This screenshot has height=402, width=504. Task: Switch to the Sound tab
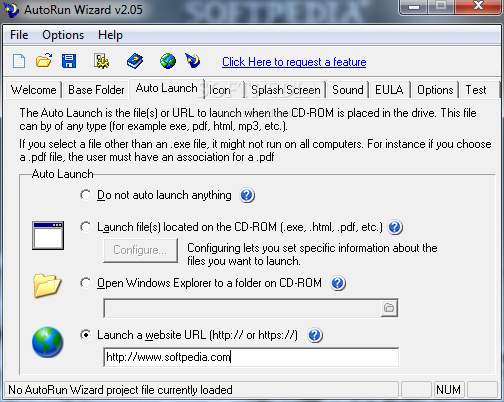(348, 90)
